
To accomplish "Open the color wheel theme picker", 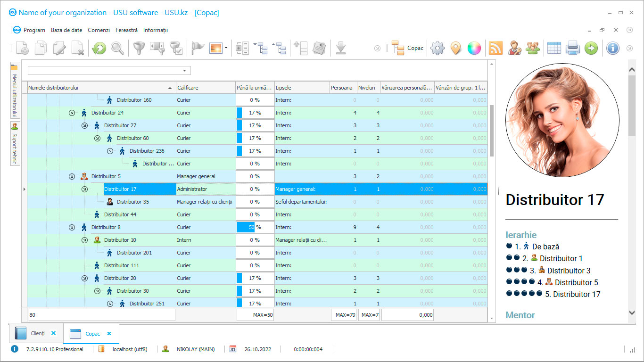I will tap(474, 48).
